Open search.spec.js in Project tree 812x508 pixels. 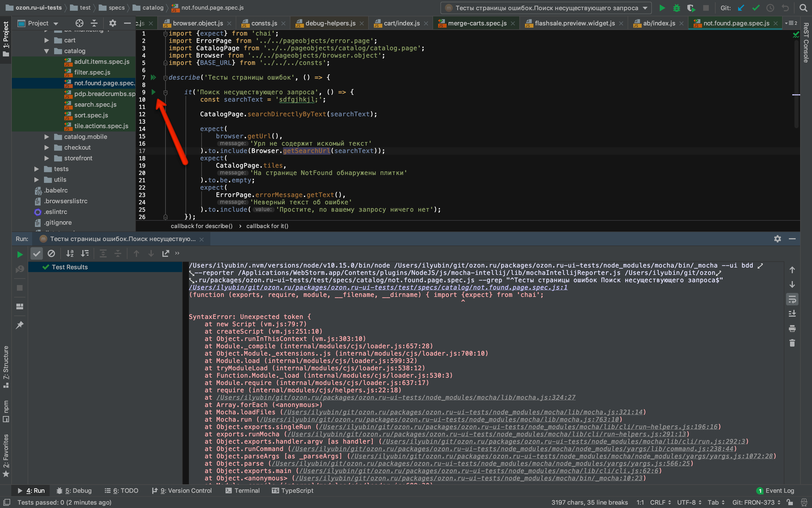[95, 104]
